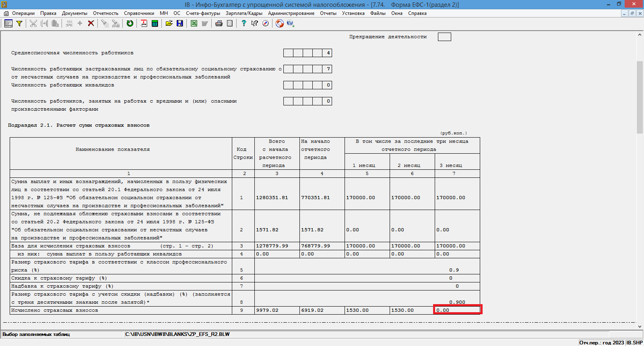
Task: Click the flashlight search icon
Action: [105, 23]
